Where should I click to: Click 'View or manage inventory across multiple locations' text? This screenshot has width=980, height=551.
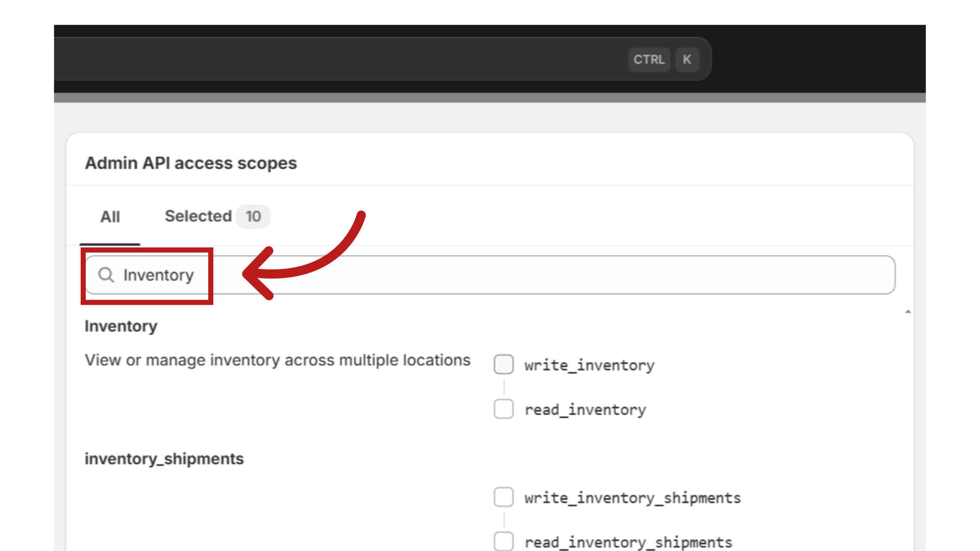tap(278, 360)
